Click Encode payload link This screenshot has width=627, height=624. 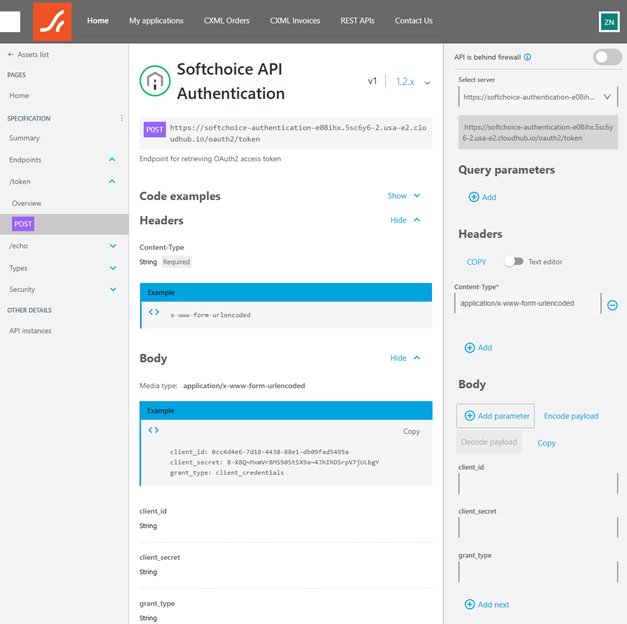(x=571, y=416)
